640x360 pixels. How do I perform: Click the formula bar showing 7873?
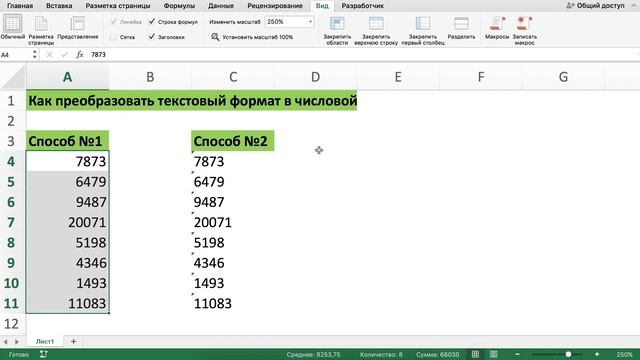tap(363, 54)
